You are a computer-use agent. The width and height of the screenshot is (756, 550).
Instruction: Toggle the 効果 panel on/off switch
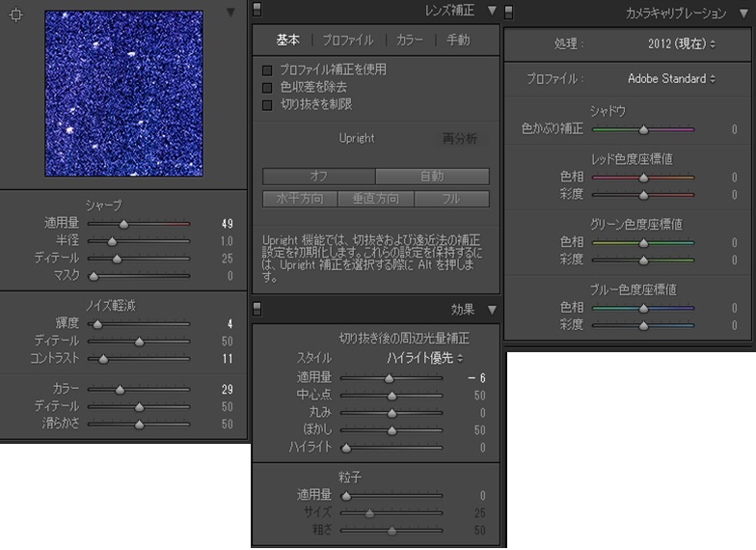(256, 309)
